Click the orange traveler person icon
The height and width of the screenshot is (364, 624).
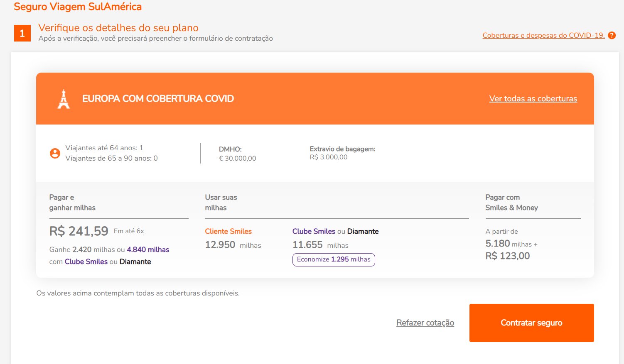(x=55, y=153)
